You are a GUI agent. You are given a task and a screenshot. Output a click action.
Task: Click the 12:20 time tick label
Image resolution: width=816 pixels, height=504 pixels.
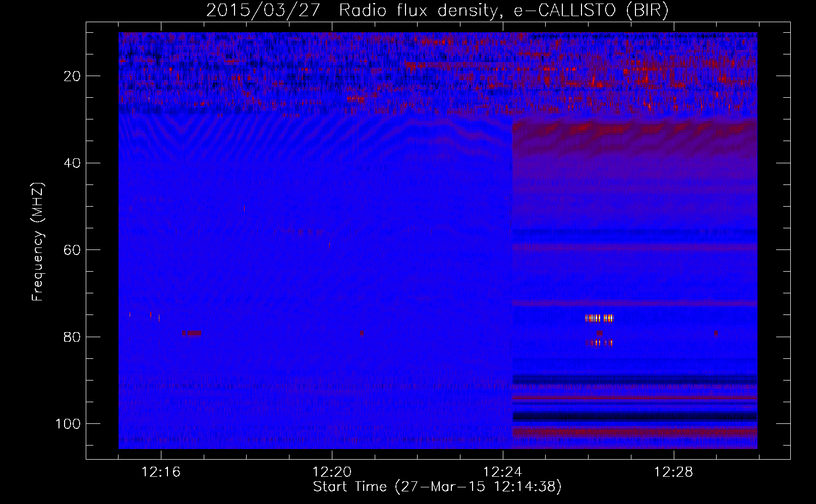coord(332,472)
